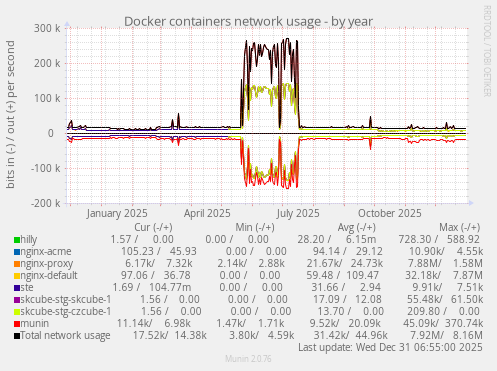Click nginx-proxy max value '7.88M/'
The height and width of the screenshot is (371, 497).
425,263
